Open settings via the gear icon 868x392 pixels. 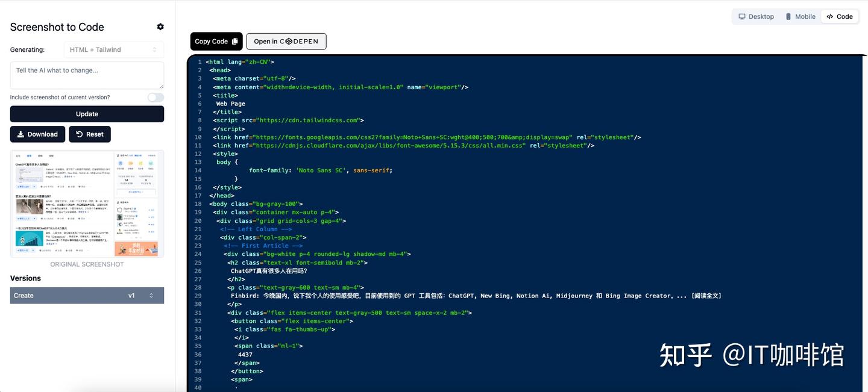160,26
